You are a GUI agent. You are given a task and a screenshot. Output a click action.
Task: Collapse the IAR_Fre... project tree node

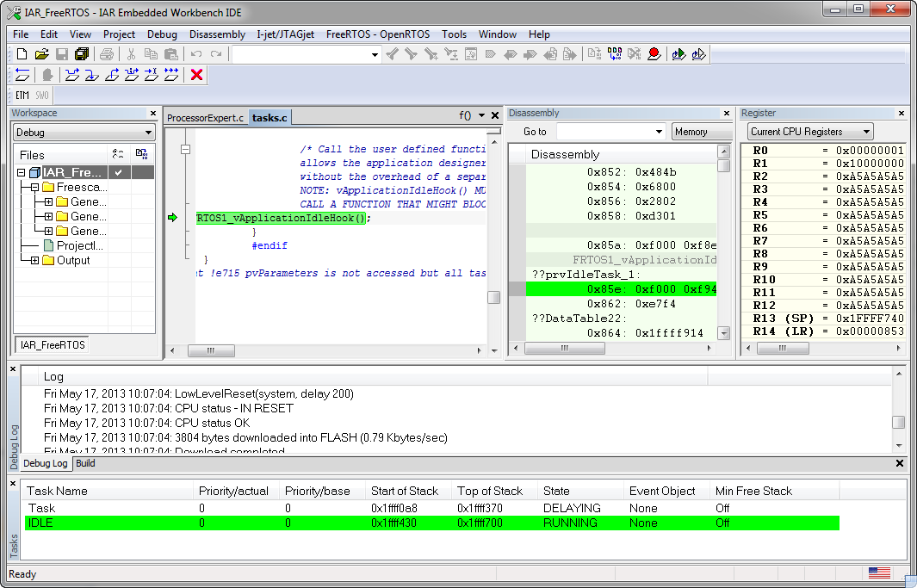point(21,172)
